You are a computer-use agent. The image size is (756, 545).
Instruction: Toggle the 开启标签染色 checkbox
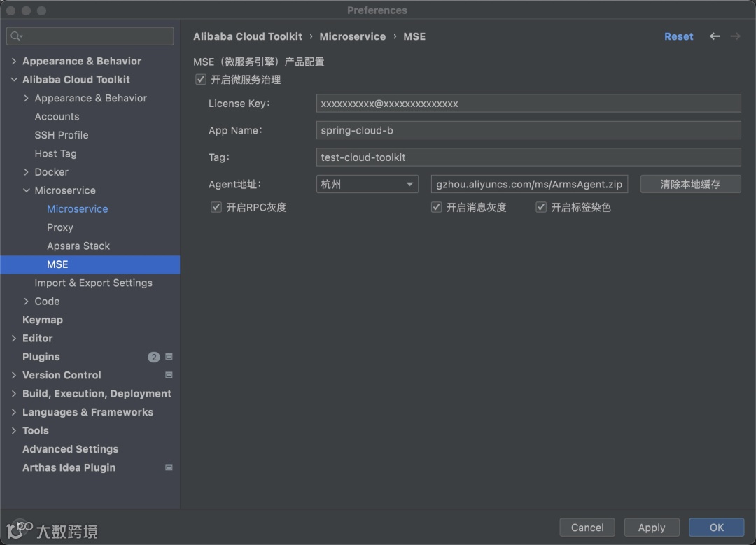click(541, 207)
